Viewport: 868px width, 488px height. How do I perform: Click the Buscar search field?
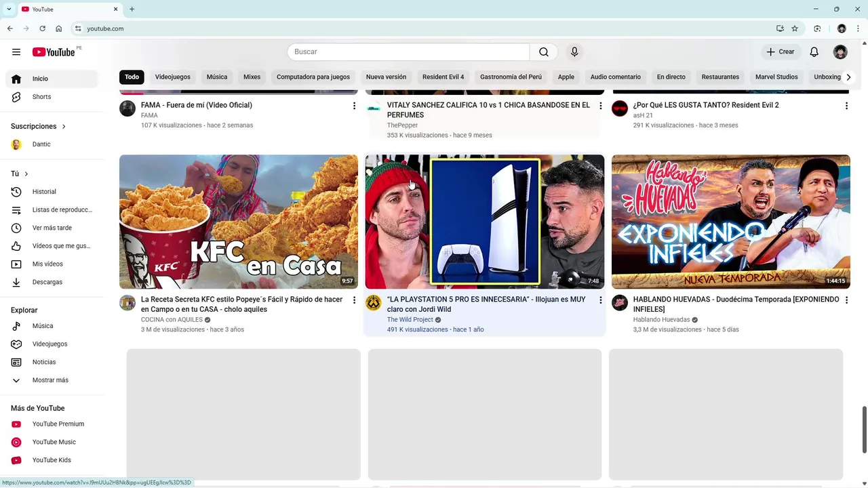(x=408, y=52)
